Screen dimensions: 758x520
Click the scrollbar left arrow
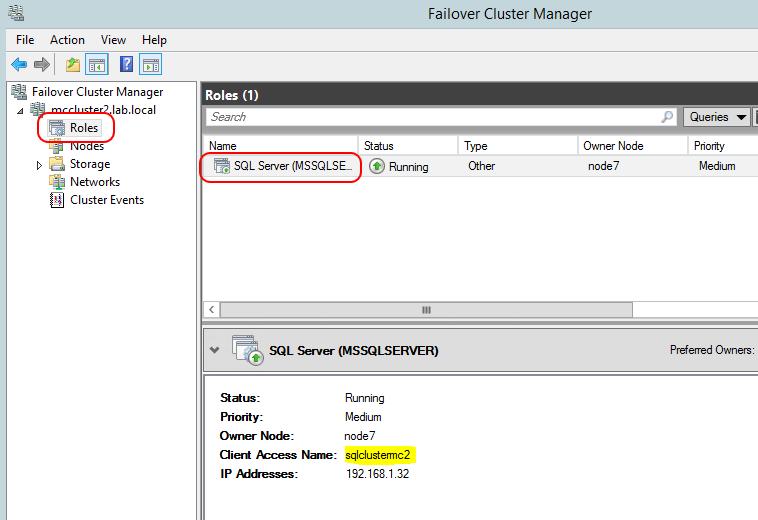click(211, 310)
